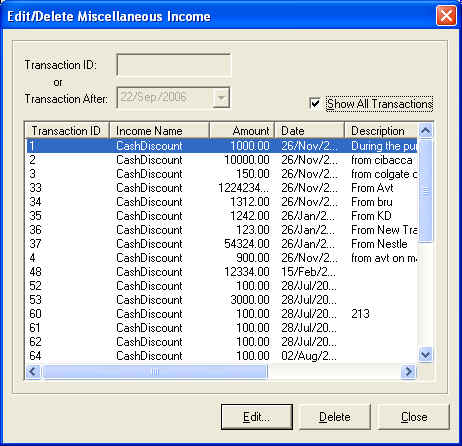Select transaction 60 with description 213

[222, 314]
